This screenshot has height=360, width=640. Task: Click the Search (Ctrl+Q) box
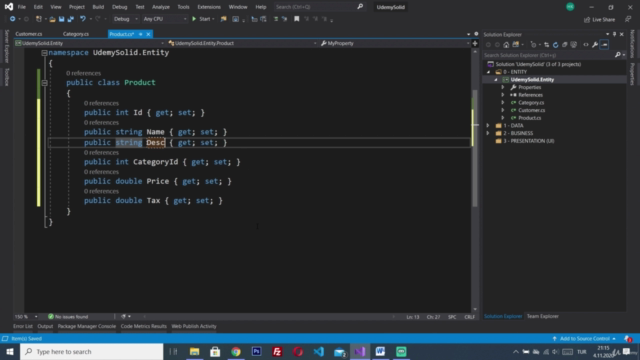point(319,7)
